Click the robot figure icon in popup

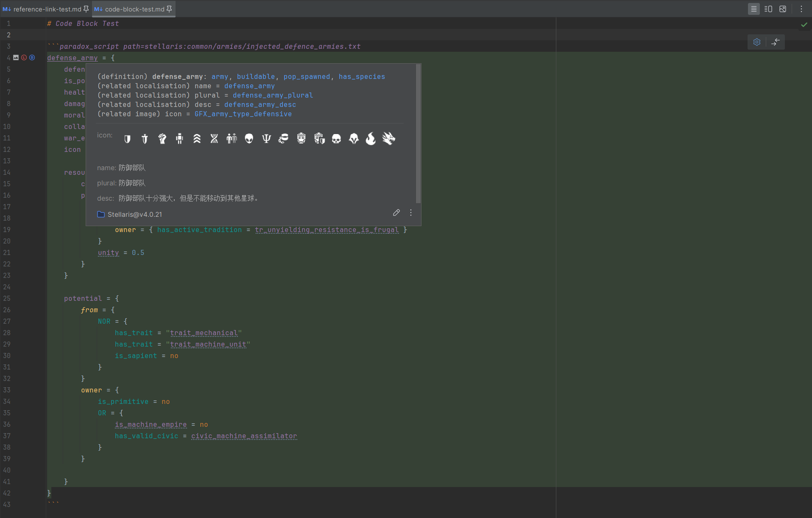(179, 139)
